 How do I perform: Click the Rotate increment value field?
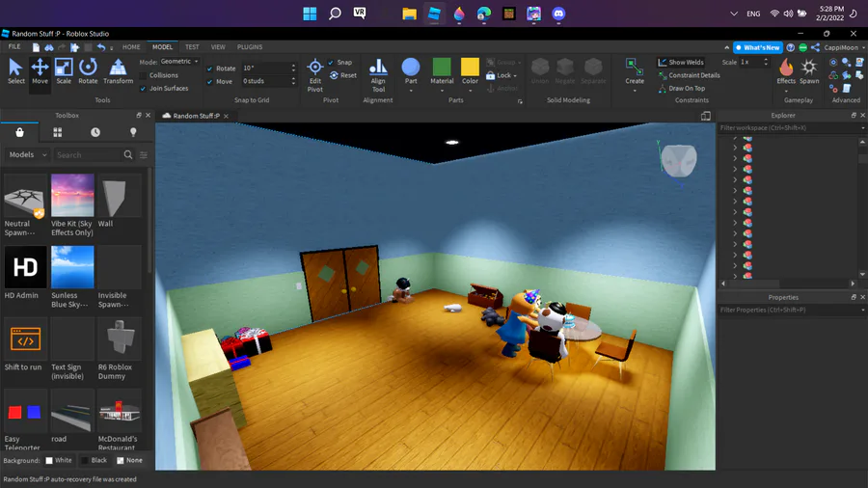click(265, 68)
